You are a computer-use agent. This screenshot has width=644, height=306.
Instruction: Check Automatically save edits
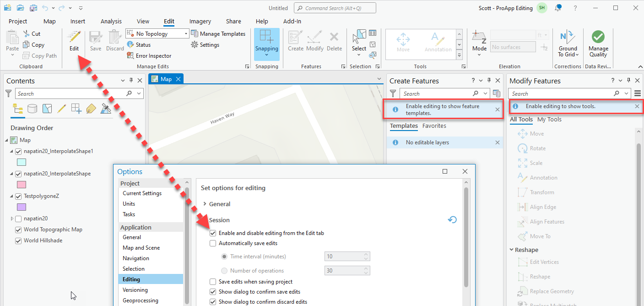click(x=213, y=243)
